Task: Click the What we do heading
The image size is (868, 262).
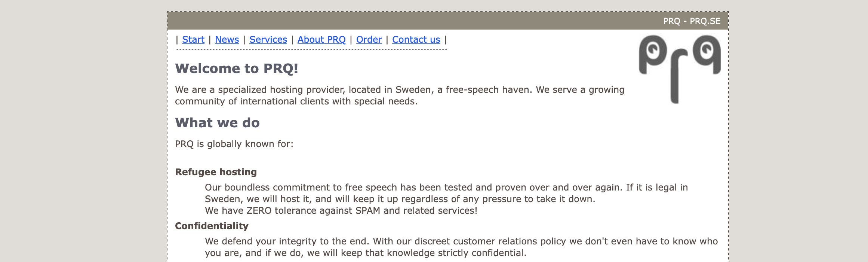Action: (x=217, y=123)
